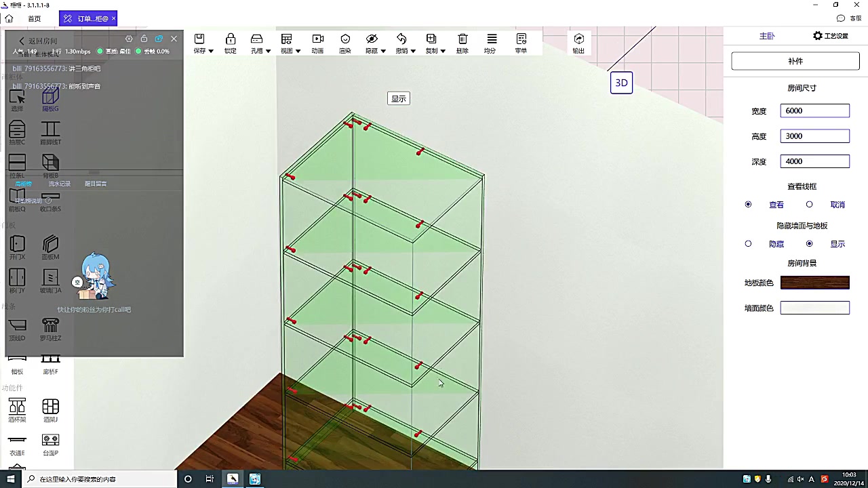Expand the 撤销 dropdown arrow

pyautogui.click(x=413, y=52)
